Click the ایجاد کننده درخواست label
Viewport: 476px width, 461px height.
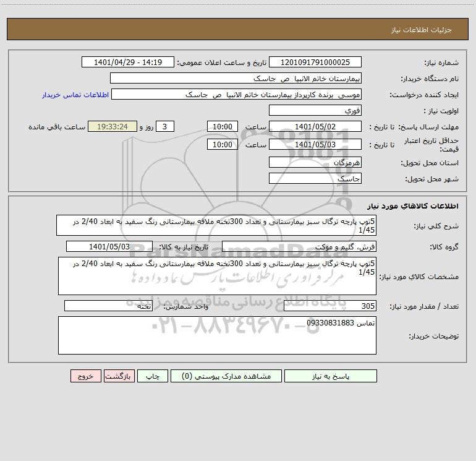(x=424, y=95)
